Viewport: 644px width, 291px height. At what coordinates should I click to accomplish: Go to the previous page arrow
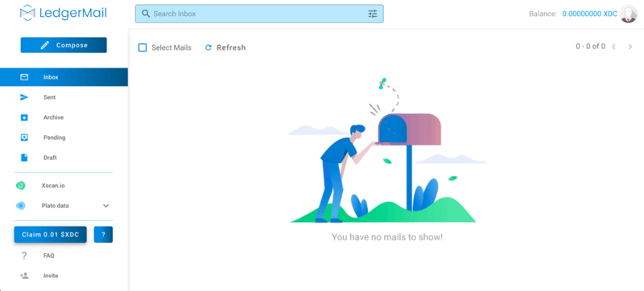click(x=614, y=47)
